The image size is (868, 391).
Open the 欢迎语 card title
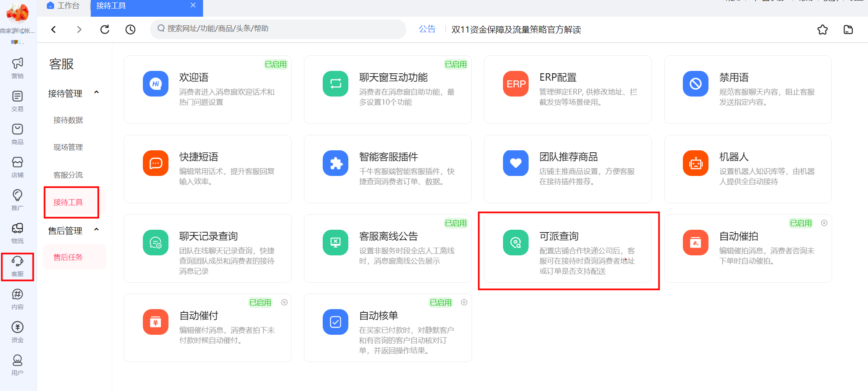click(x=194, y=77)
